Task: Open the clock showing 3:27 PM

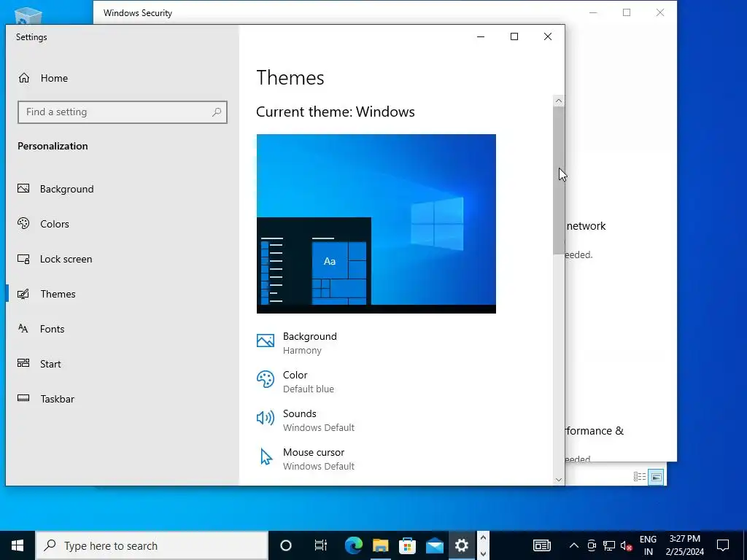Action: [684, 545]
